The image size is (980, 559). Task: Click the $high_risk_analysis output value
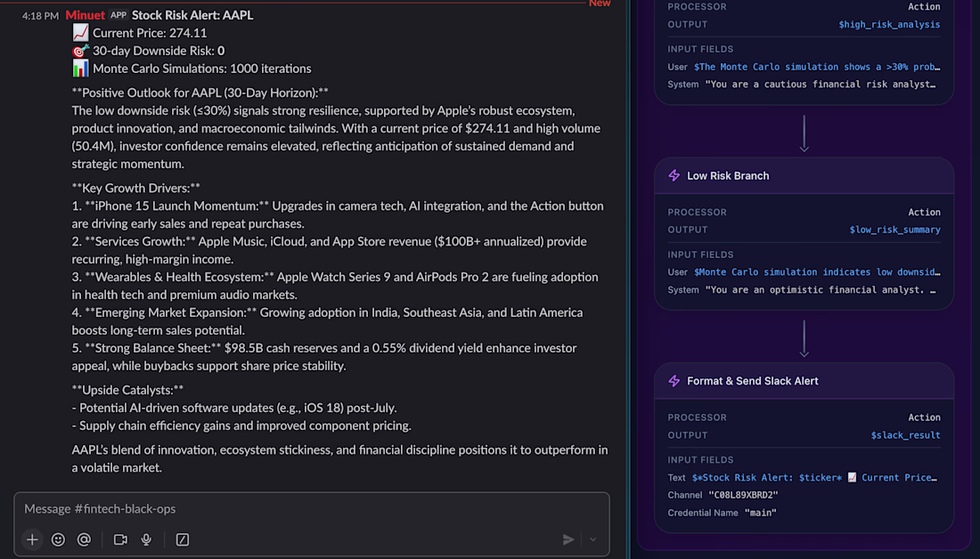(x=889, y=25)
